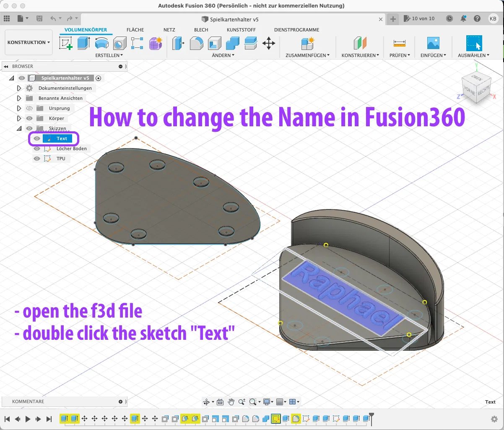
Task: Toggle visibility of the Skizzen folder
Action: coord(29,128)
